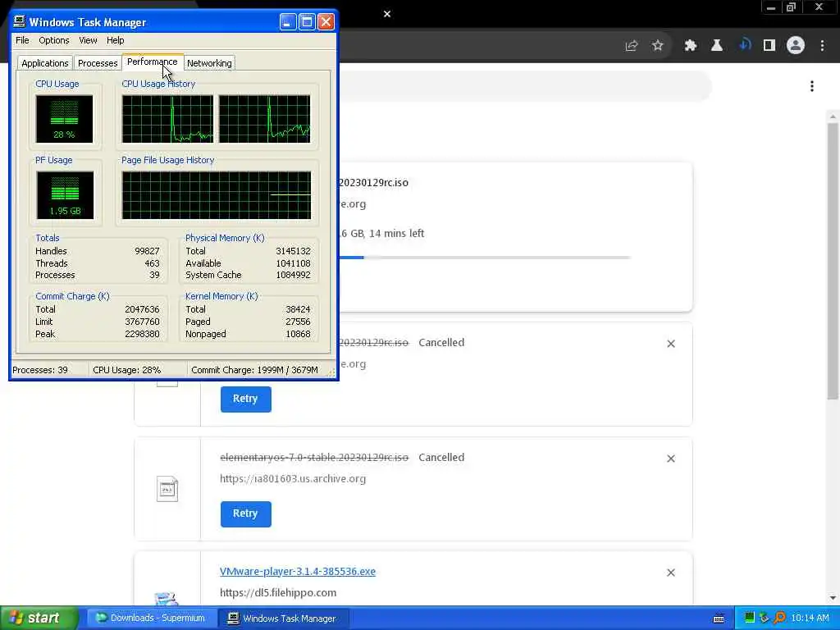Click the keyboard icon in the taskbar
Viewport: 840px width, 630px height.
[719, 619]
